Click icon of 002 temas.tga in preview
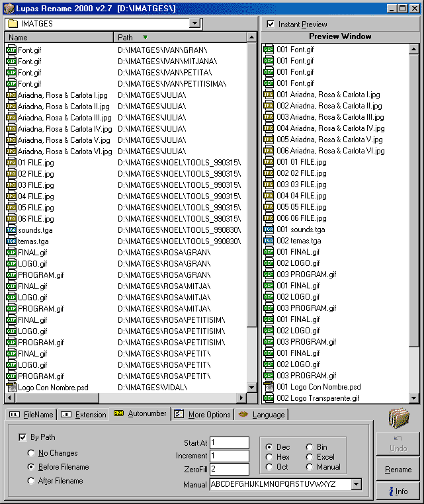The height and width of the screenshot is (504, 424). (269, 241)
